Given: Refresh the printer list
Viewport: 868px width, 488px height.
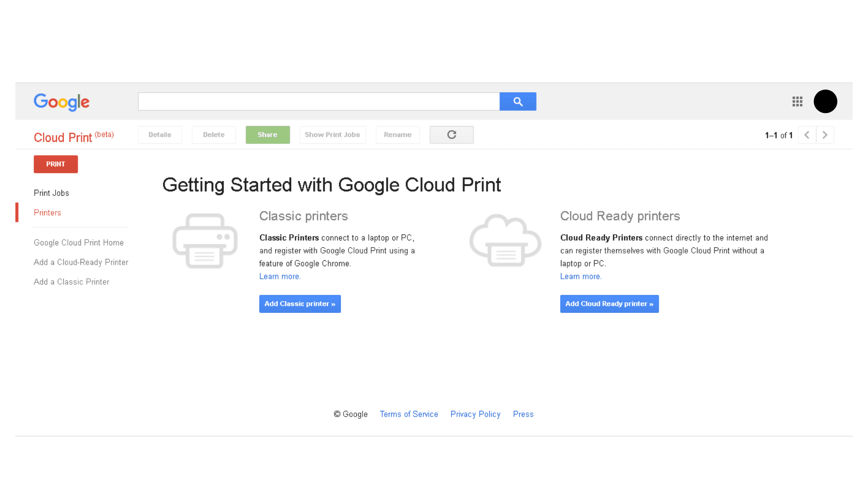Looking at the screenshot, I should [x=452, y=135].
